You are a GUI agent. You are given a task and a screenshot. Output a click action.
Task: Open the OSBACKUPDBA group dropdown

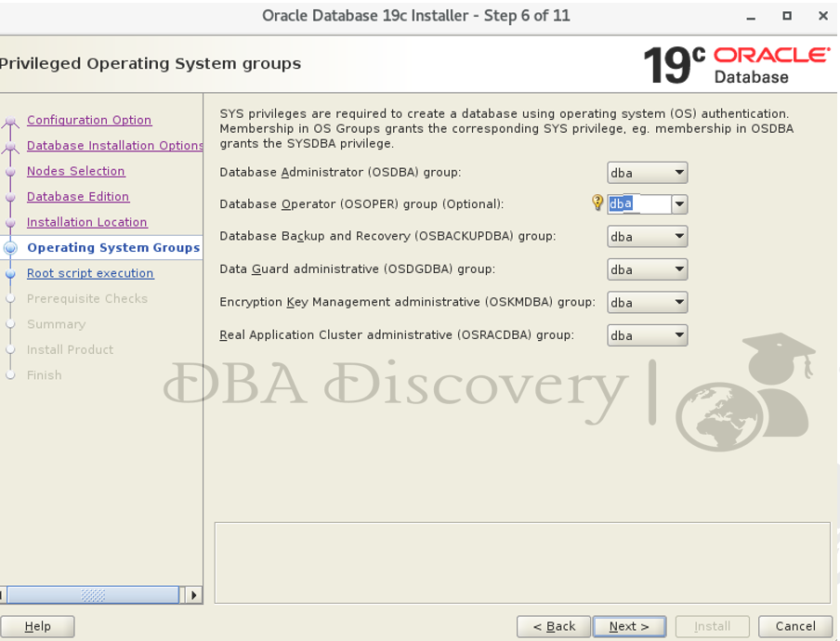(x=647, y=237)
